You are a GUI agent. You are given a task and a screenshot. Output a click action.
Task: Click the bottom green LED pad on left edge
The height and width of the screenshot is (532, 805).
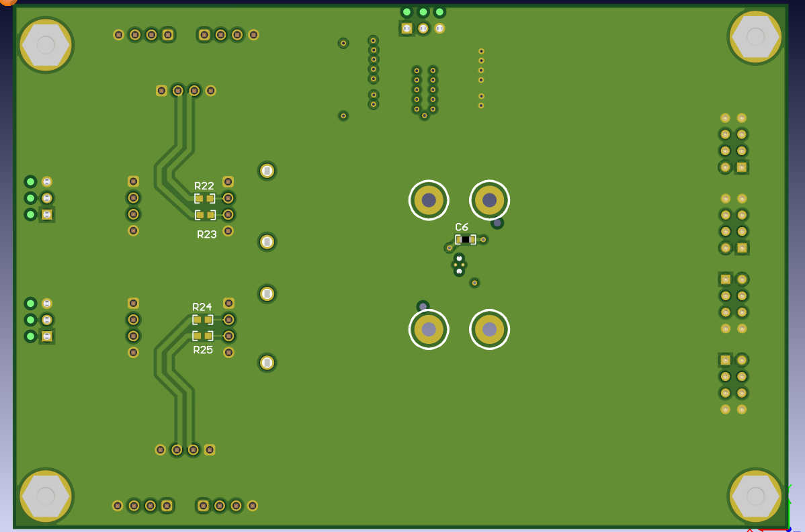pyautogui.click(x=30, y=214)
